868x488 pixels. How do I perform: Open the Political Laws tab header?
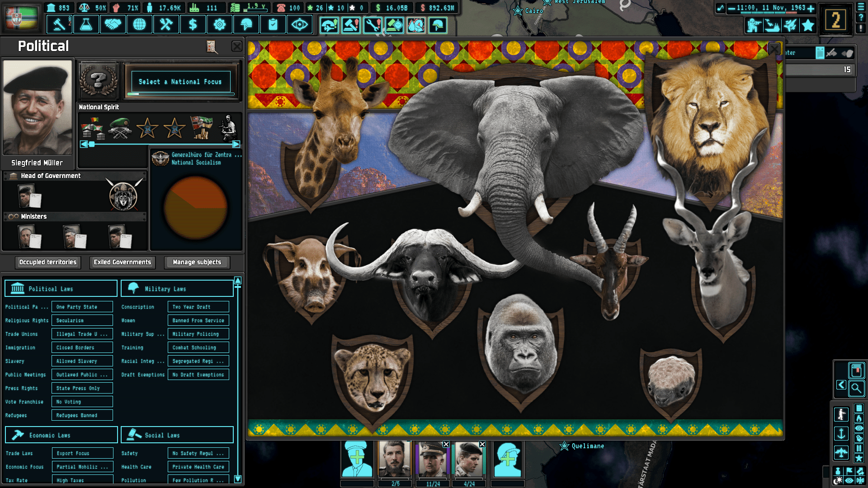click(61, 289)
